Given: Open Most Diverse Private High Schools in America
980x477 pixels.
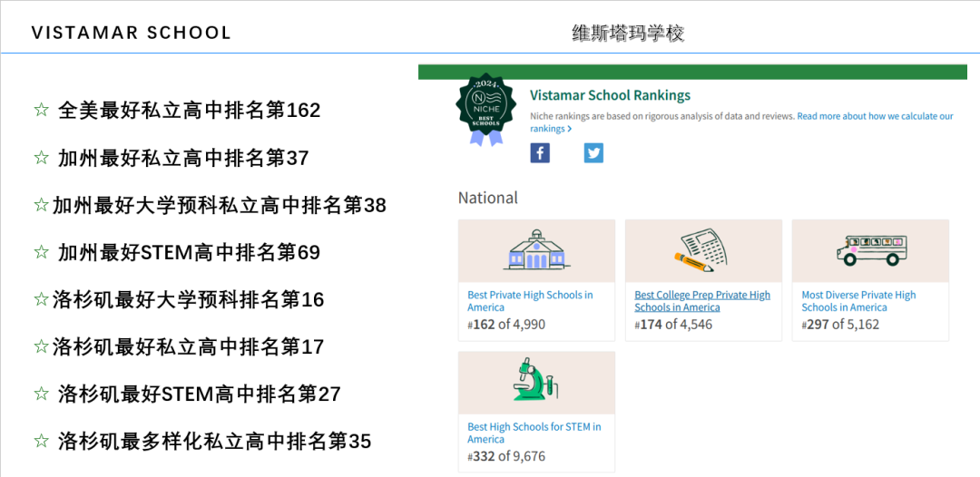Looking at the screenshot, I should (x=858, y=301).
